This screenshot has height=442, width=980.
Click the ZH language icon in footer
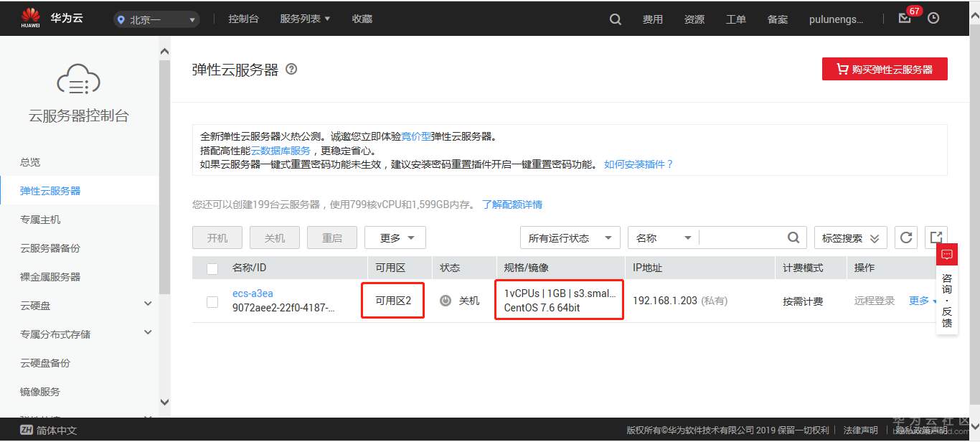27,431
